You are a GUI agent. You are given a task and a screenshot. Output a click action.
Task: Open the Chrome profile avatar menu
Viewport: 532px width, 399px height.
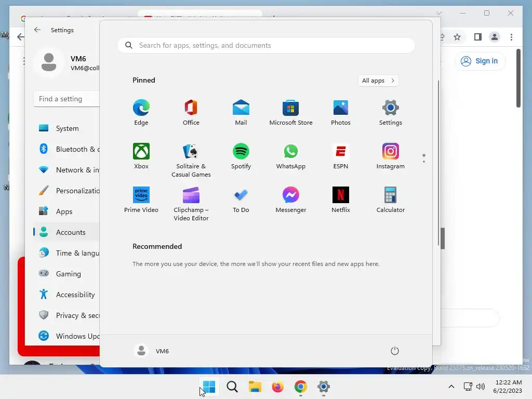point(495,37)
